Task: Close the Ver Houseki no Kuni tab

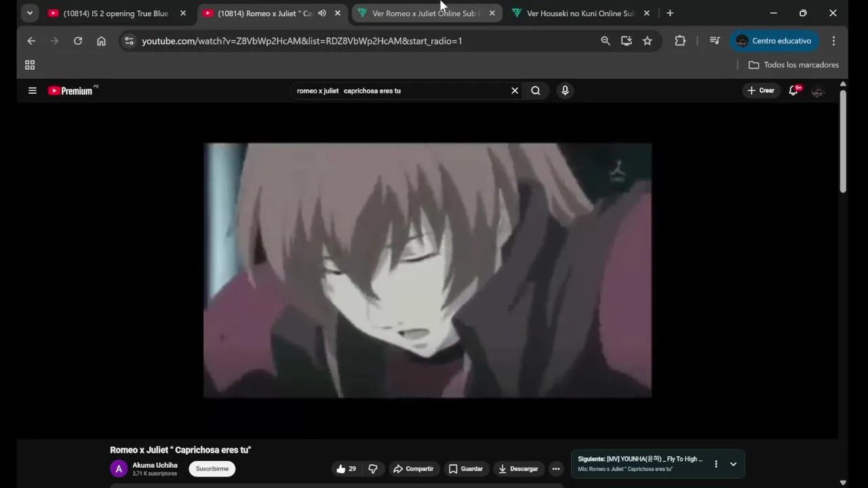Action: click(647, 13)
